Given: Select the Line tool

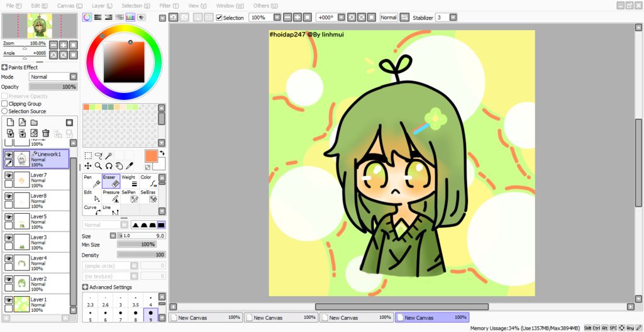Looking at the screenshot, I should pyautogui.click(x=111, y=210).
